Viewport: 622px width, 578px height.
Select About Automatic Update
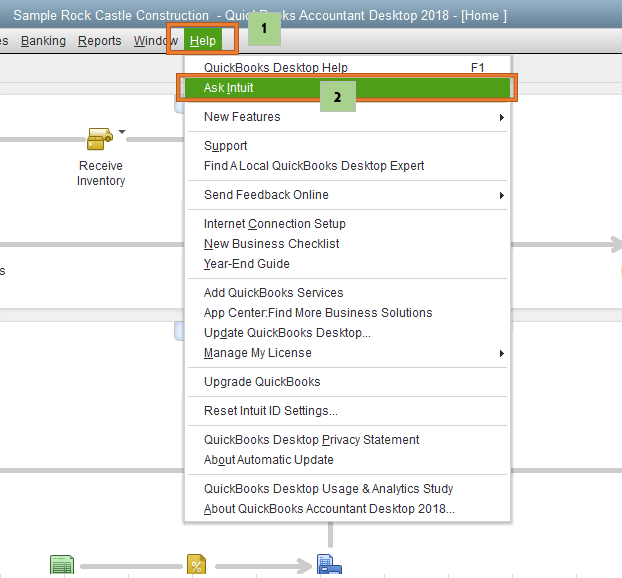click(x=347, y=459)
